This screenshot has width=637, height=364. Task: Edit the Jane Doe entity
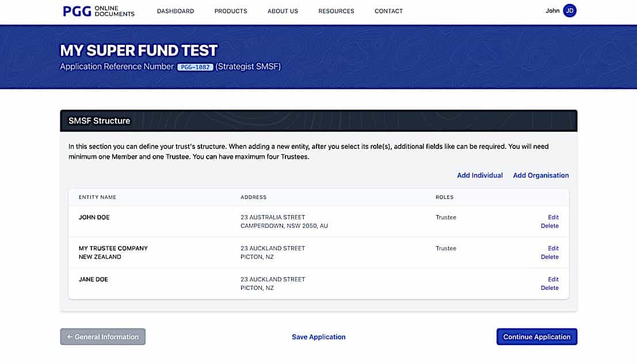pos(553,279)
